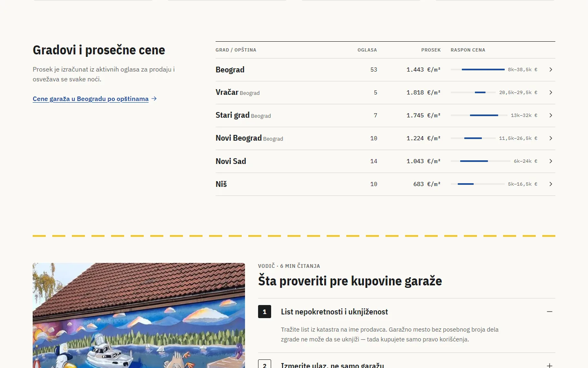Click the 1.818 €/m² average for Vračar
Screen dimensions: 588x368
point(423,92)
